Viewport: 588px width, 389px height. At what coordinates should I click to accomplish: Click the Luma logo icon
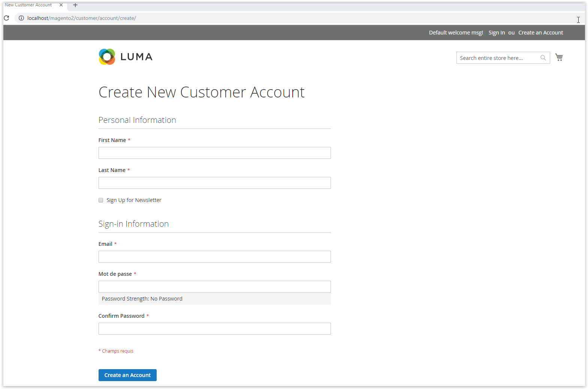pos(107,57)
